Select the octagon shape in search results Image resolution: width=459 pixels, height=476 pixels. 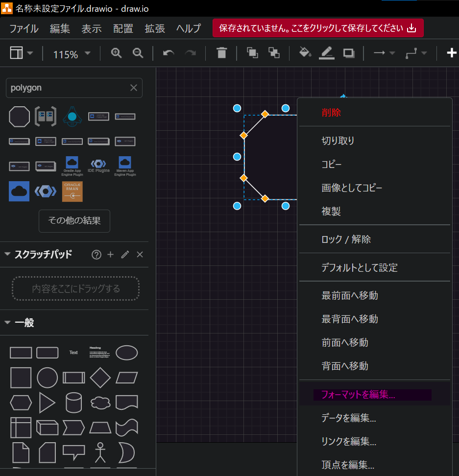tap(20, 117)
